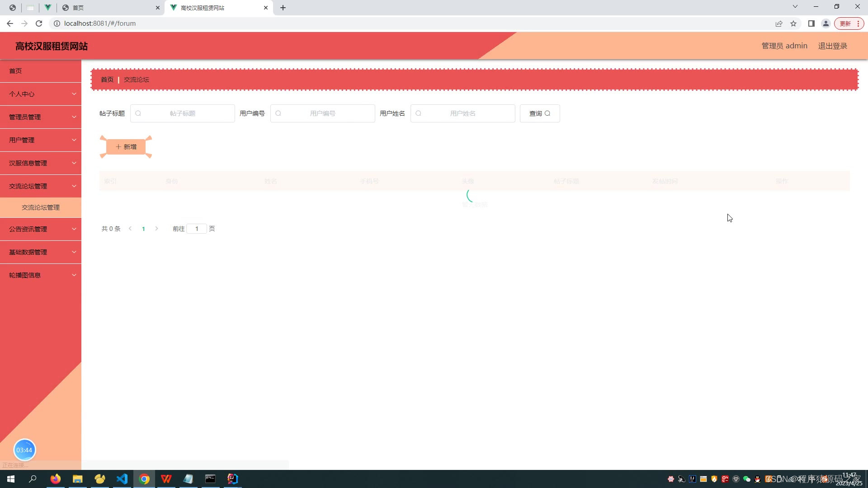Click the next page arrow in the pagination

pos(157,229)
